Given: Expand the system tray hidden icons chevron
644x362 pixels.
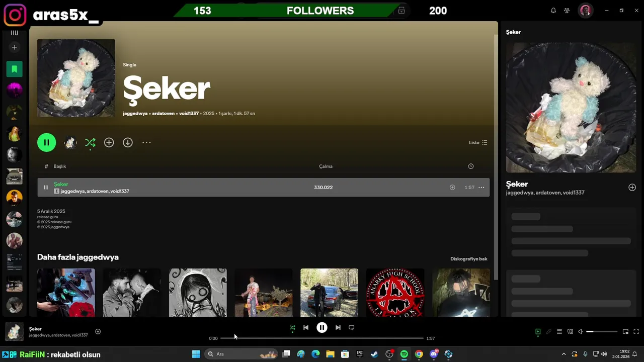Looking at the screenshot, I should [563, 354].
